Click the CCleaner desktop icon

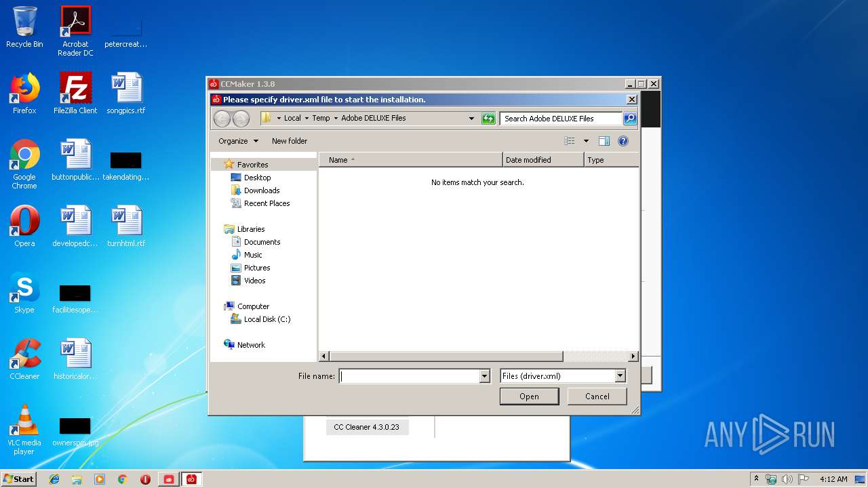[x=24, y=359]
